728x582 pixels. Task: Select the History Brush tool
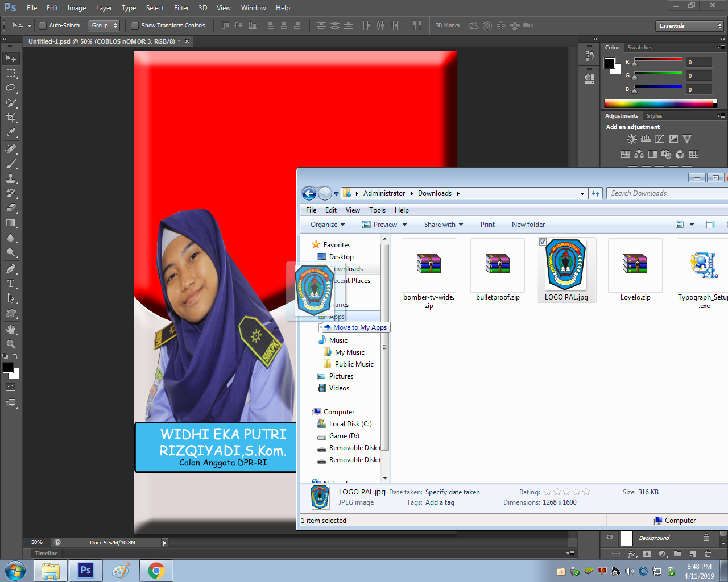pyautogui.click(x=11, y=193)
